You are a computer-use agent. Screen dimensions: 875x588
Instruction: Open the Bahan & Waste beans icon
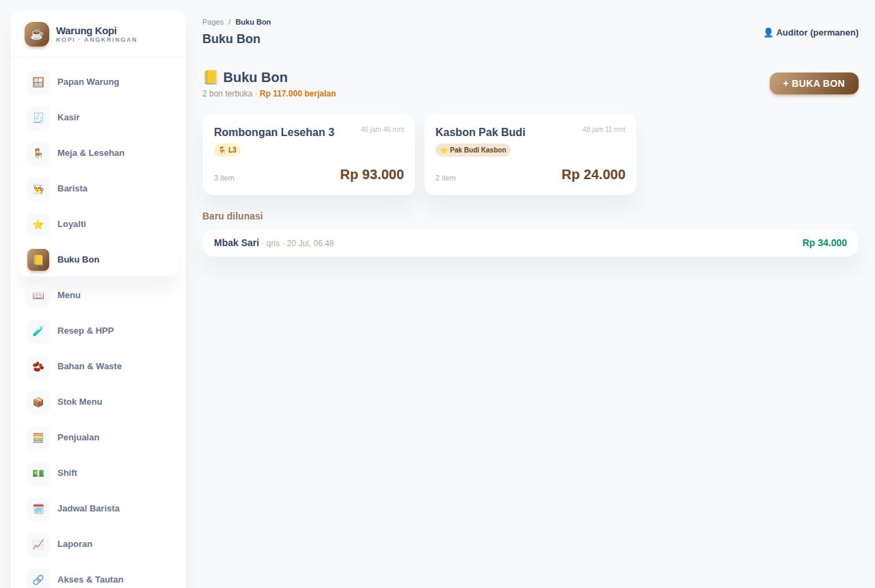click(x=38, y=366)
